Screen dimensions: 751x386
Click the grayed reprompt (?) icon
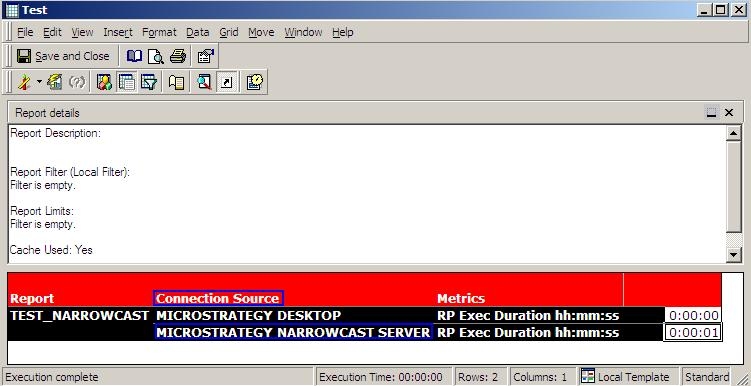tap(77, 82)
